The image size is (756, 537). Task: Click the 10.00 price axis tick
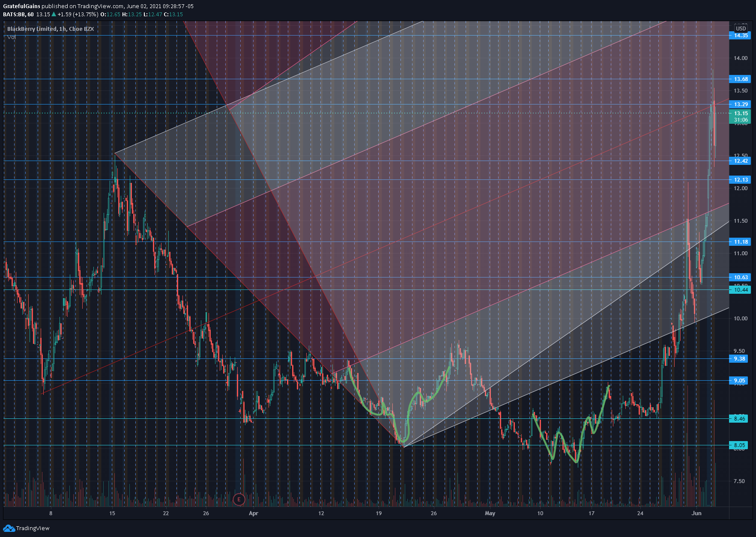(x=741, y=319)
